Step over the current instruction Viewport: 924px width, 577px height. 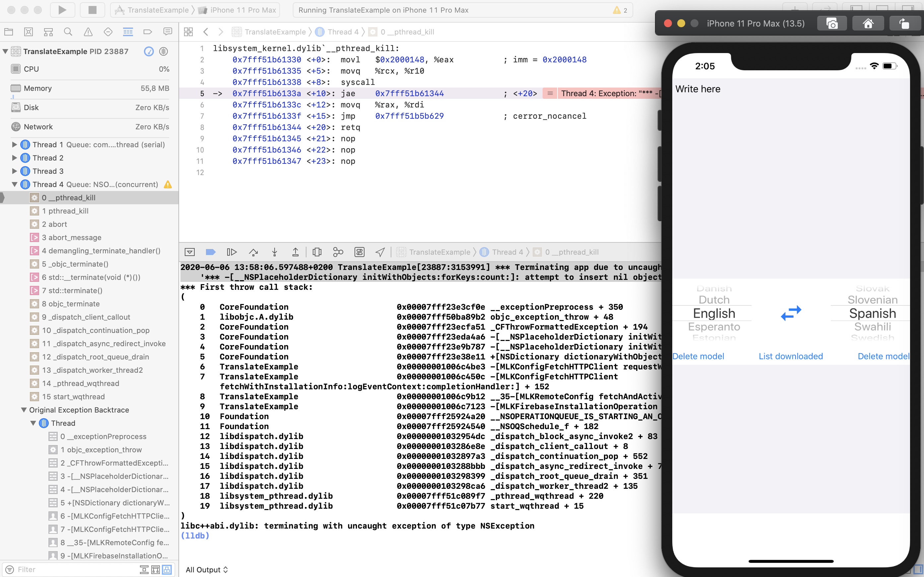click(253, 252)
